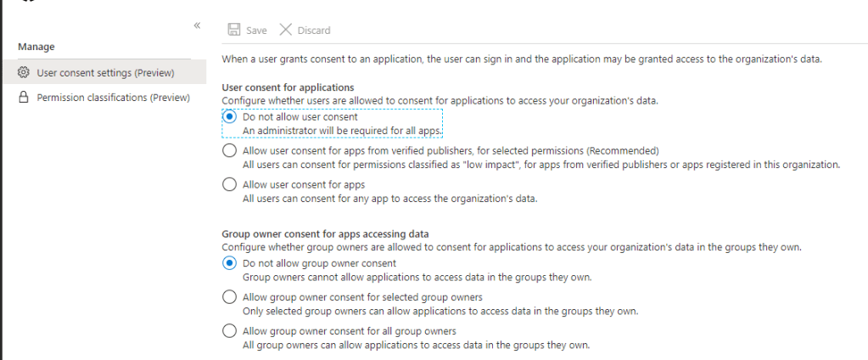This screenshot has width=868, height=360.
Task: Select Do not allow group owner consent
Action: [229, 263]
